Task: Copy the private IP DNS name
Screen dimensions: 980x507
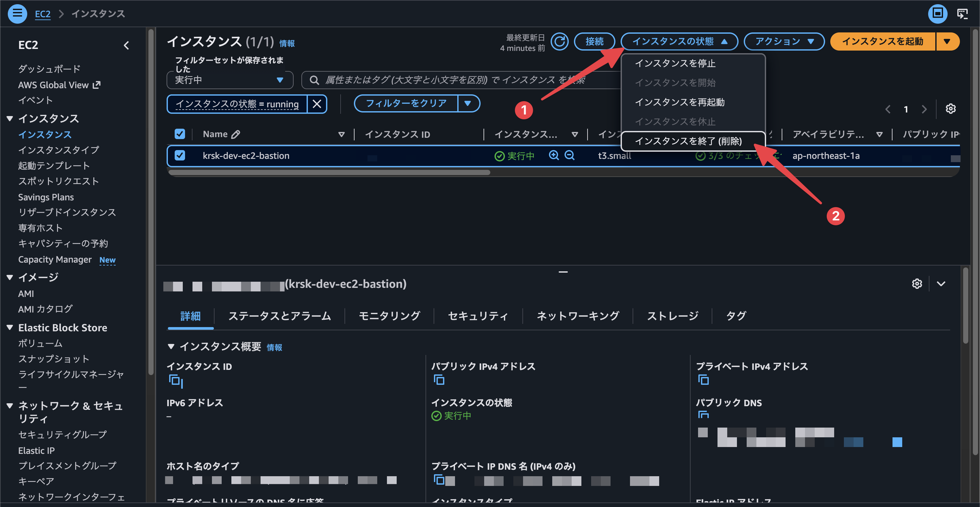Action: (439, 479)
